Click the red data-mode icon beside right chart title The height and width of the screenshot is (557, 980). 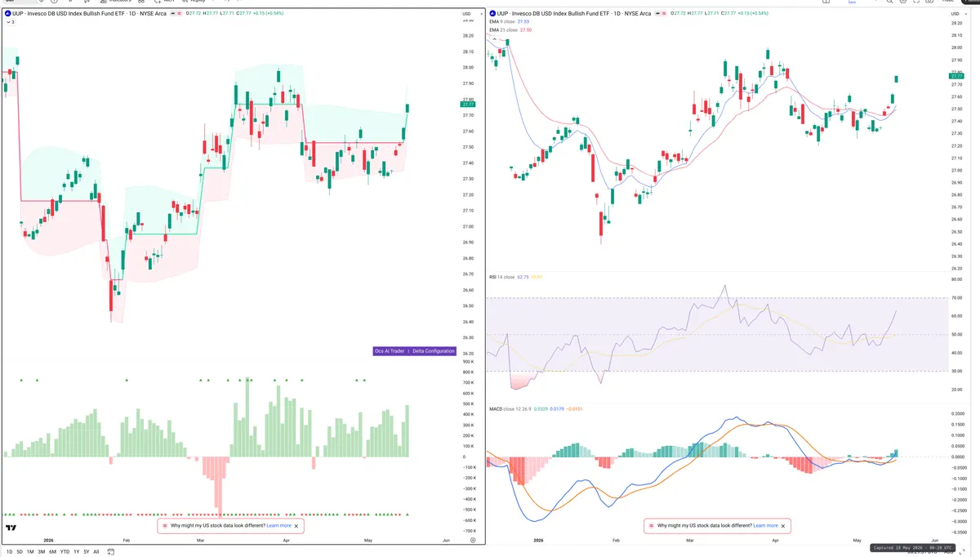pos(663,14)
